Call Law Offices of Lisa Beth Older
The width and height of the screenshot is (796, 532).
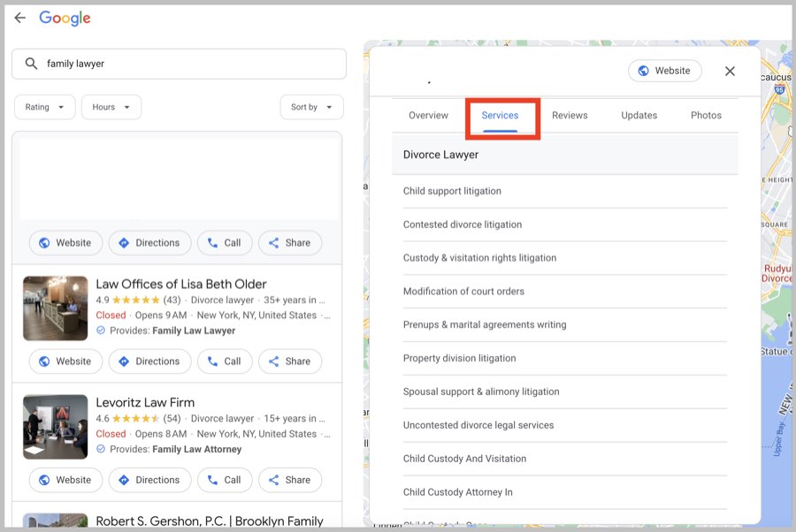[x=225, y=361]
